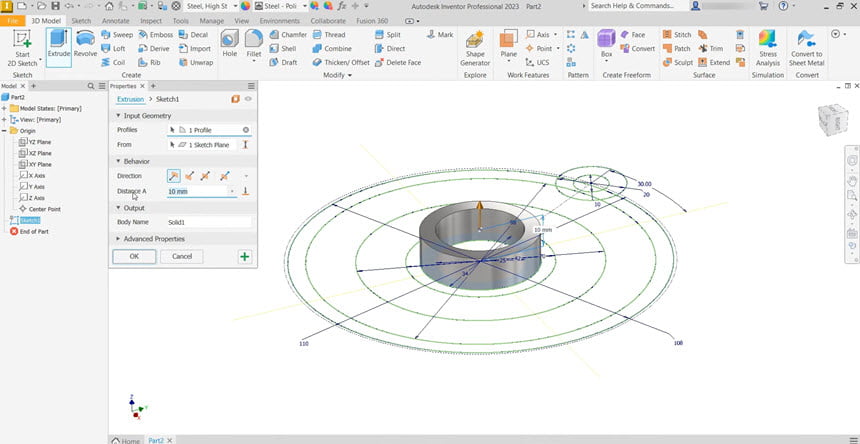Choose the default extrusion direction
Image resolution: width=860 pixels, height=444 pixels.
click(x=173, y=176)
